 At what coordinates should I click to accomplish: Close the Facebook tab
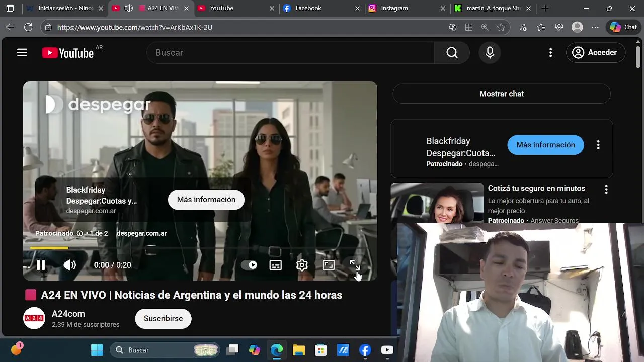[358, 9]
